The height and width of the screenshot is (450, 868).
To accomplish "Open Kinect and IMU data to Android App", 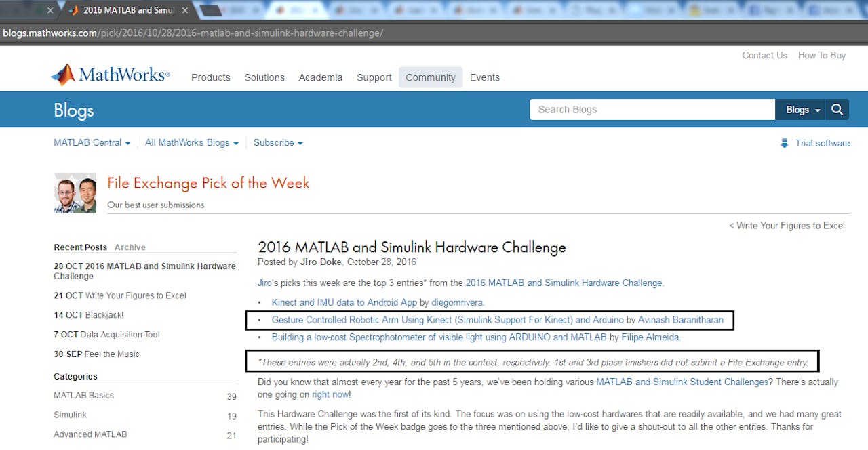I will (344, 302).
